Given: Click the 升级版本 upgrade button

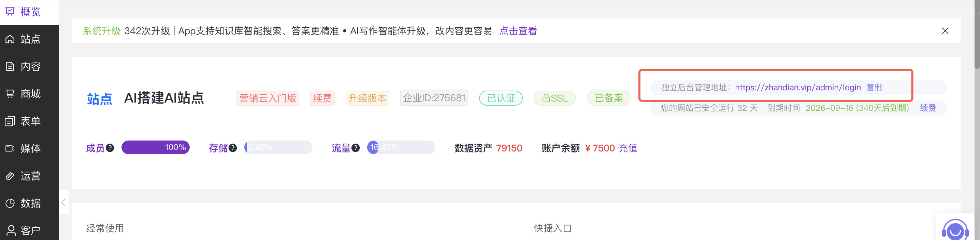Looking at the screenshot, I should coord(367,98).
